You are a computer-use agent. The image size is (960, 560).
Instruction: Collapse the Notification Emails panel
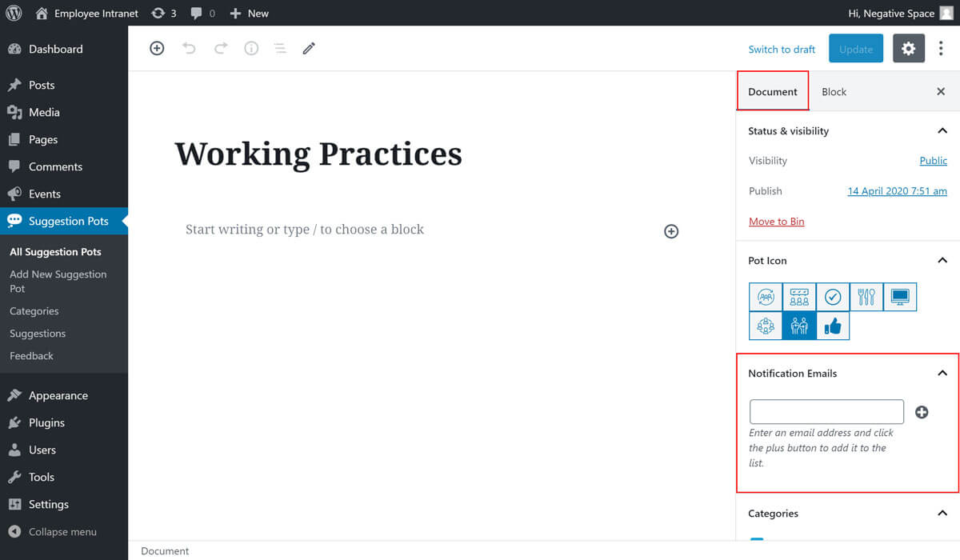[942, 374]
